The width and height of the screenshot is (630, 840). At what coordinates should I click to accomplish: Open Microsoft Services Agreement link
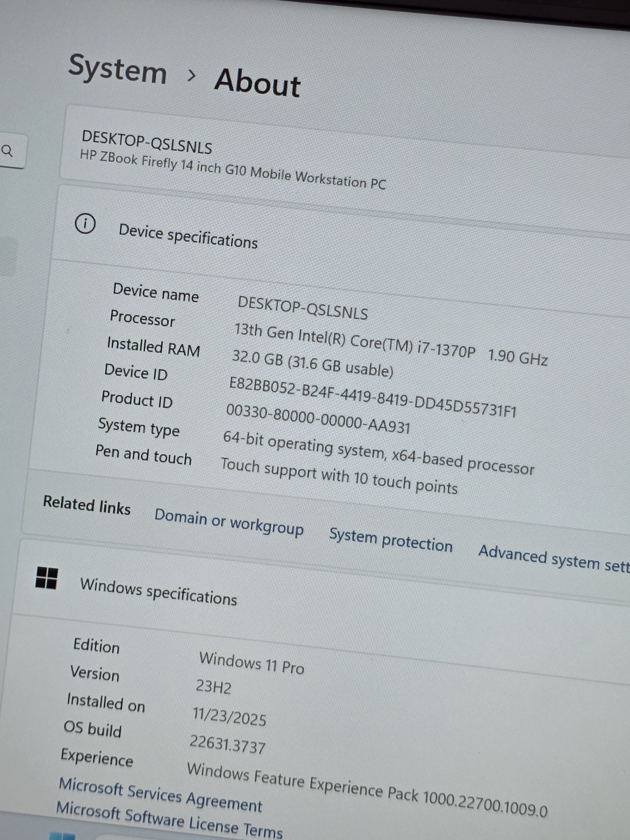pyautogui.click(x=161, y=795)
